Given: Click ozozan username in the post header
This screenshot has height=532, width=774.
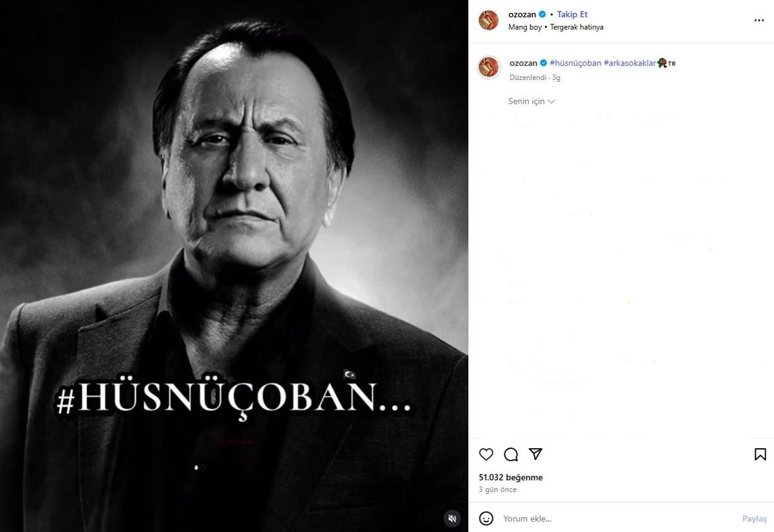Looking at the screenshot, I should 522,14.
